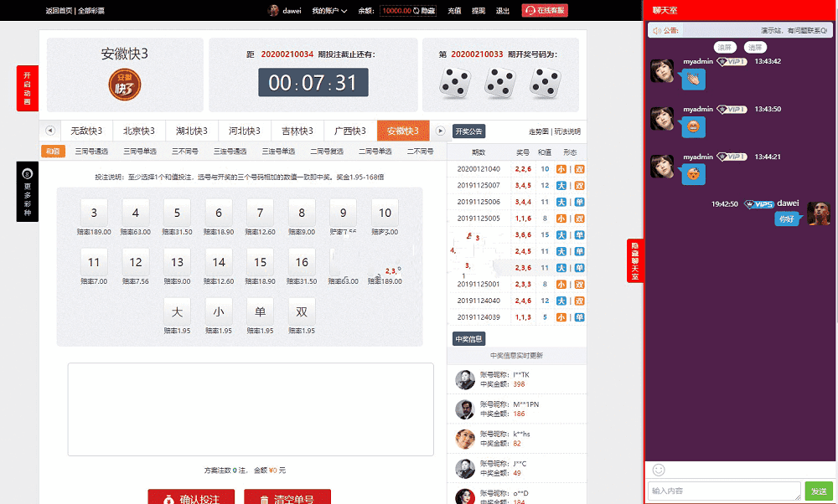838x504 pixels.
Task: Click the right arrow after 安徽快3 tab
Action: coord(441,131)
